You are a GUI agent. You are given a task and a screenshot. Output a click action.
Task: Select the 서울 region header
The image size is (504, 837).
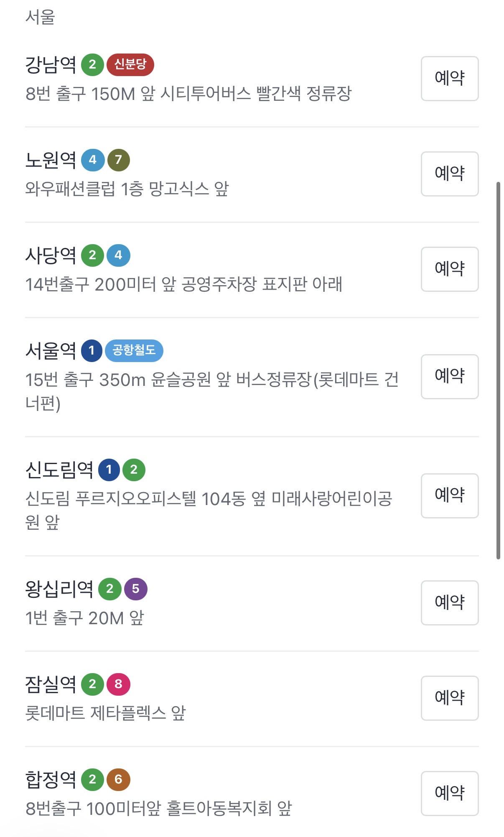tap(40, 17)
